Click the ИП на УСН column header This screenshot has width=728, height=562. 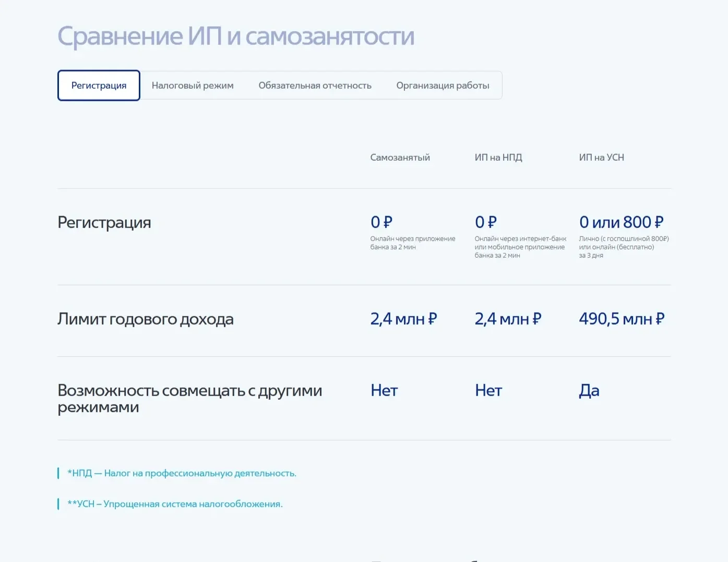(x=602, y=158)
